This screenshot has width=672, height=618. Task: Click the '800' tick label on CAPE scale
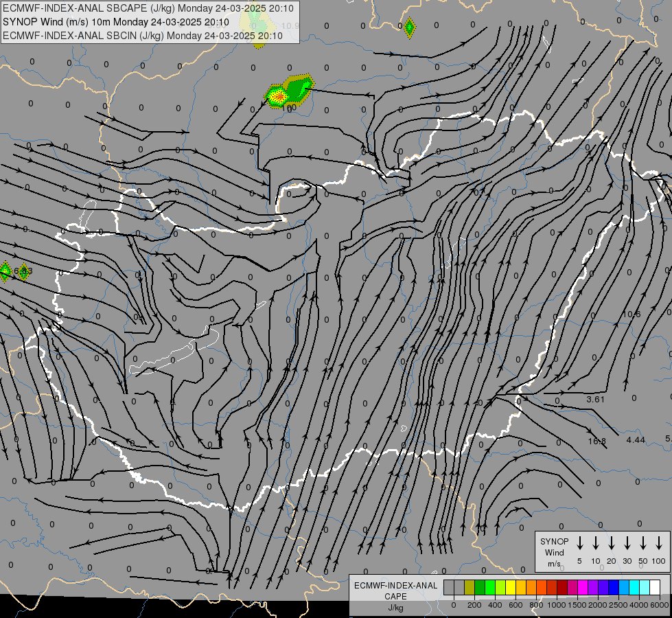pyautogui.click(x=536, y=605)
